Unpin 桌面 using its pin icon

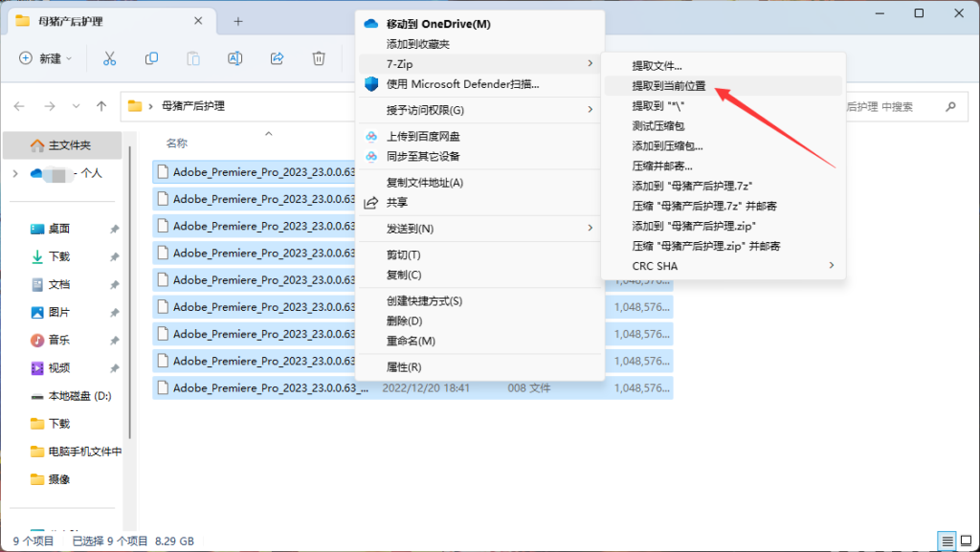point(115,230)
